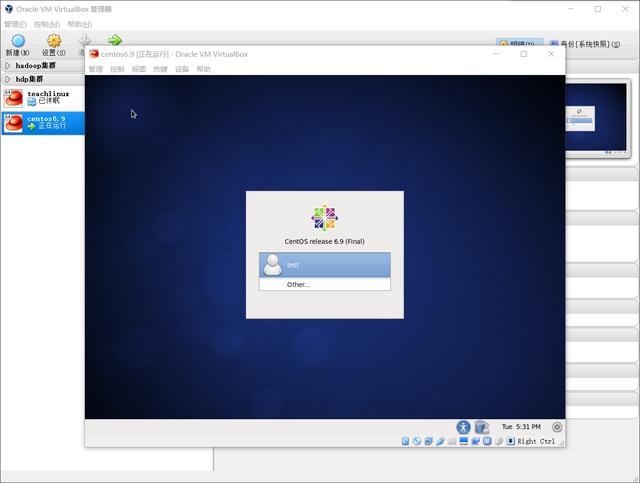Minimize the centos6.9 VM window
Image resolution: width=640 pixels, height=483 pixels.
coord(497,54)
